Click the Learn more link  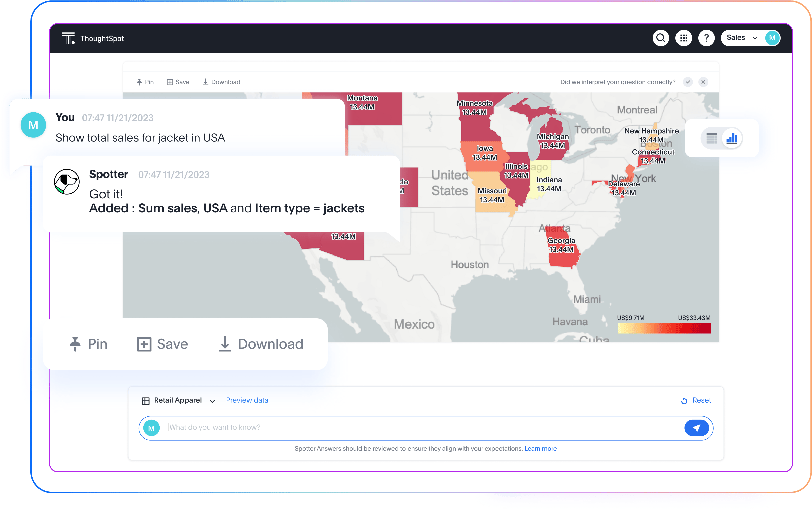[540, 449]
